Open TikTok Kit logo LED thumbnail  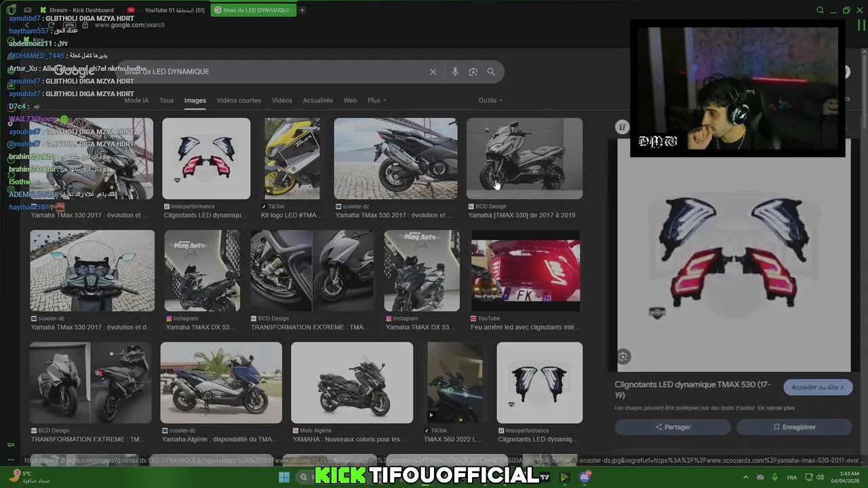(292, 159)
